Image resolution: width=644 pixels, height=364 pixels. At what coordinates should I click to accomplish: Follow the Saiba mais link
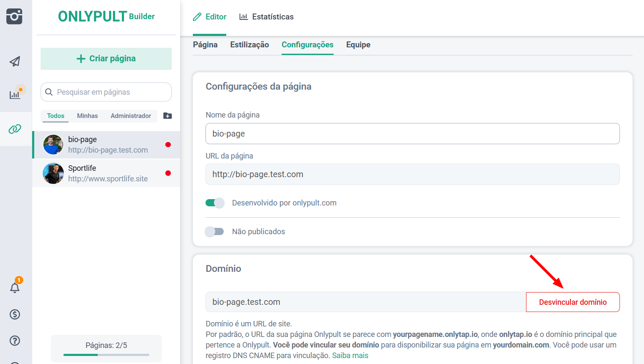click(x=350, y=356)
